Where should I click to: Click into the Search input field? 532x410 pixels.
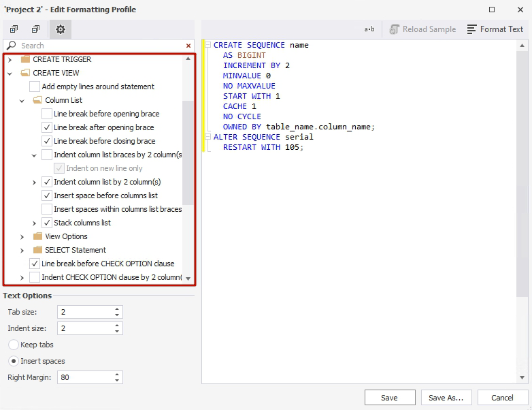[x=102, y=46]
